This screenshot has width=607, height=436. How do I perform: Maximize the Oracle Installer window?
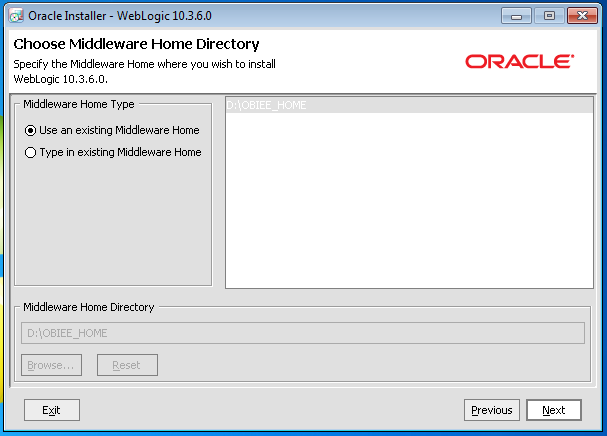[x=549, y=16]
